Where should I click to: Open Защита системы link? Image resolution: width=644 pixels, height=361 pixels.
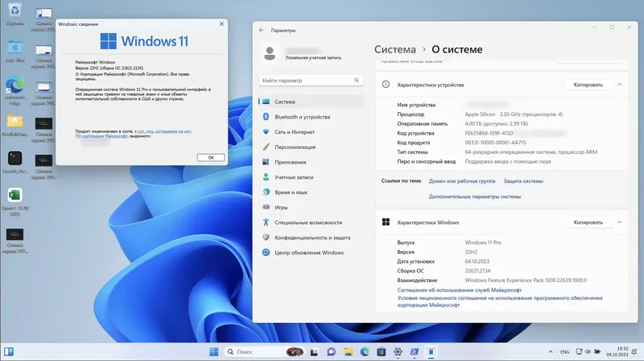pyautogui.click(x=523, y=181)
